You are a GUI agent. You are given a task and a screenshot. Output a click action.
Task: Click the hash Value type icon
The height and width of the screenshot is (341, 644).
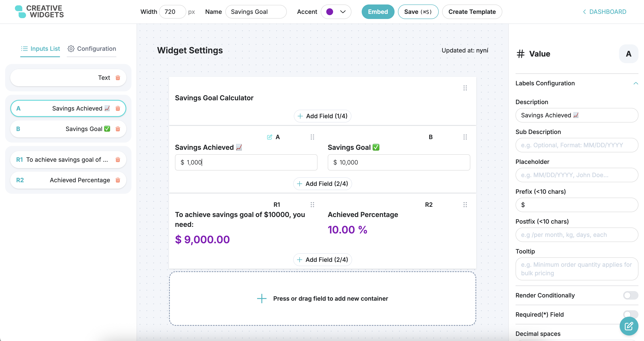pos(520,54)
